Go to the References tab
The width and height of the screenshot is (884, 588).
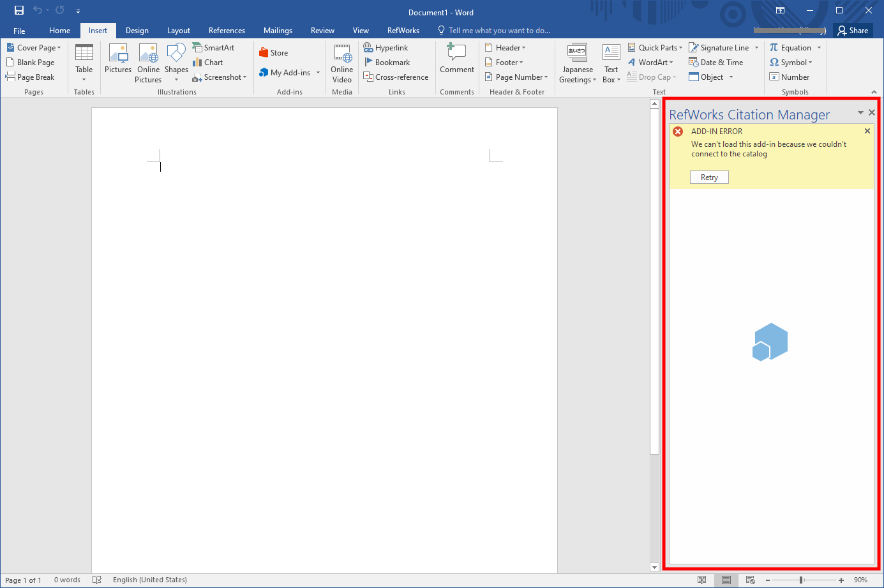(227, 31)
